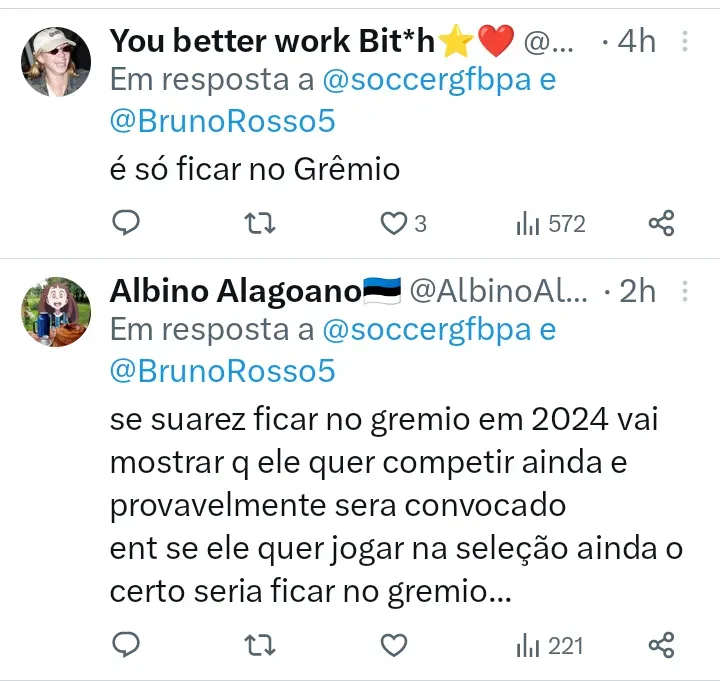Reply to the 'é só ficar no Grêmio' tweet

(x=125, y=223)
